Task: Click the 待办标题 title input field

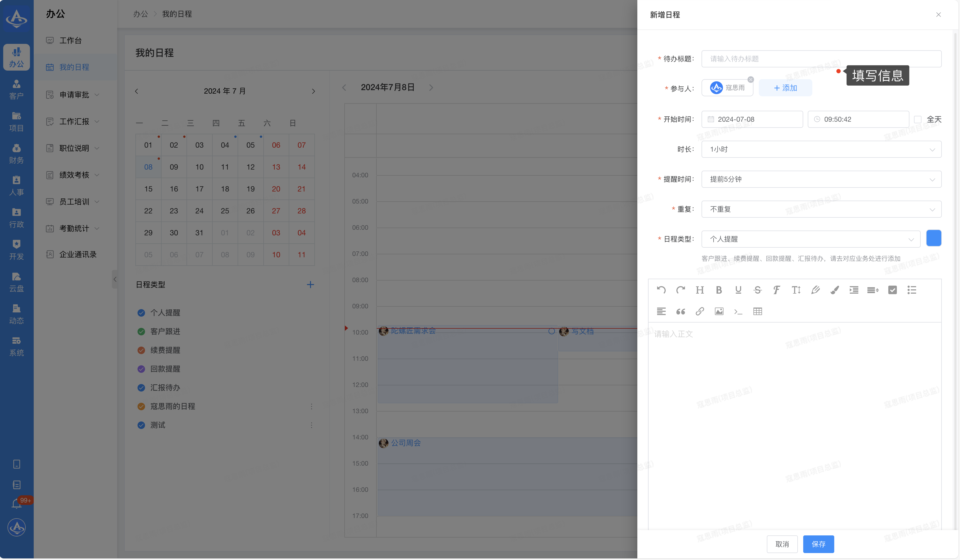Action: (x=821, y=59)
